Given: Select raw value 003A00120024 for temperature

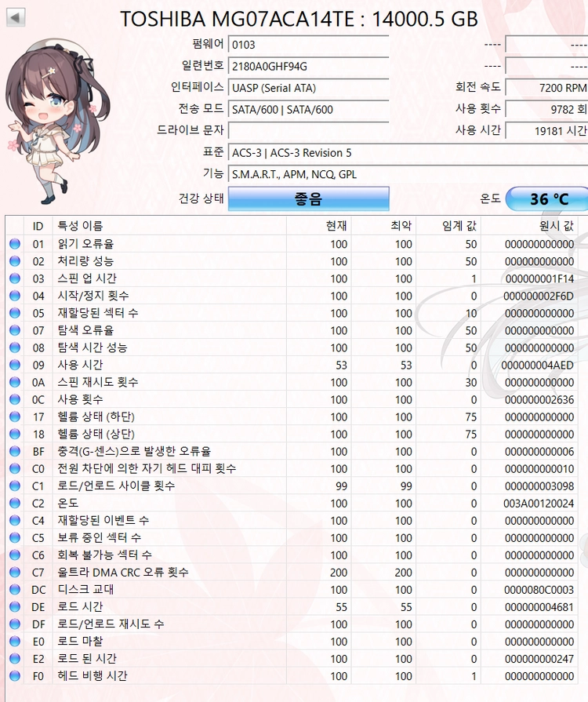Looking at the screenshot, I should click(x=539, y=504).
